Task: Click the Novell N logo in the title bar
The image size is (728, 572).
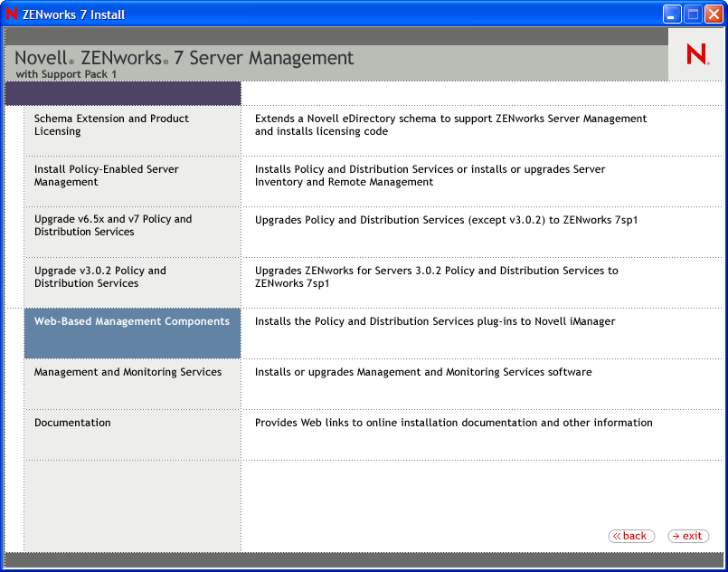Action: (11, 14)
